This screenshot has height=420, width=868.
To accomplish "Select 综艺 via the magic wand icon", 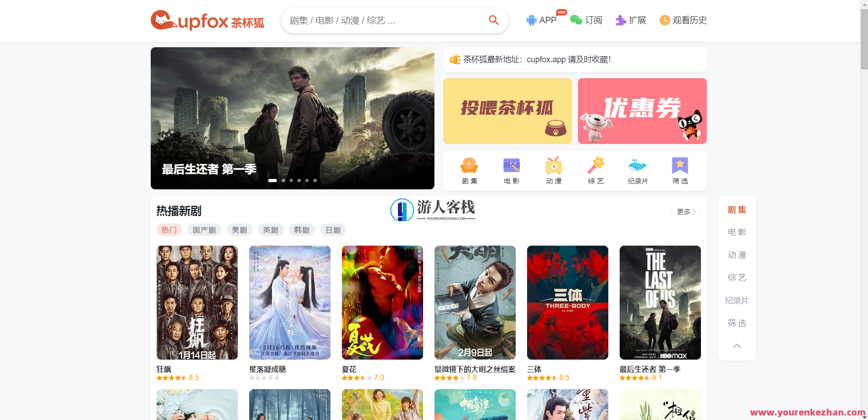I will (595, 165).
